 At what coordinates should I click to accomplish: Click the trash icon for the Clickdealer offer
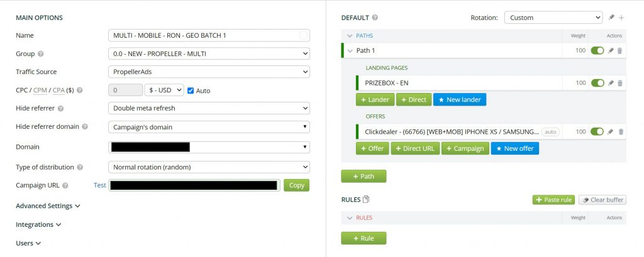click(x=620, y=132)
